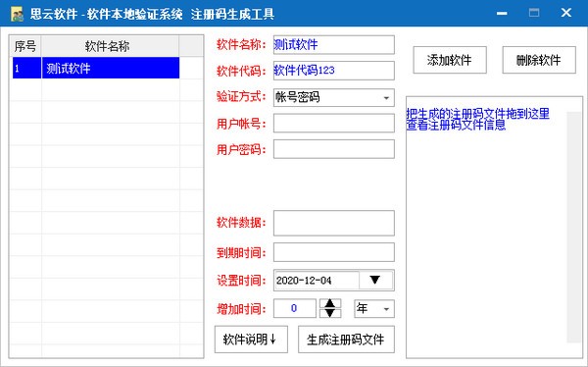
Task: Expand the 验证方式 dropdown
Action: (x=386, y=98)
